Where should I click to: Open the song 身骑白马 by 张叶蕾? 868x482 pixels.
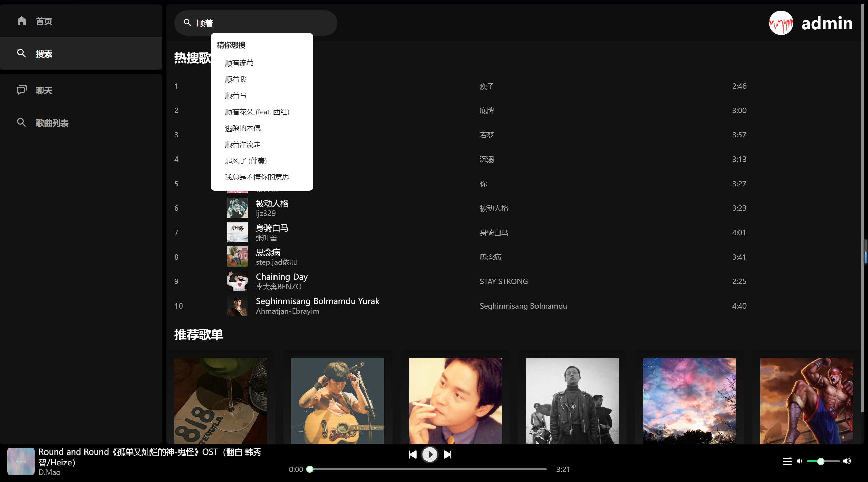point(272,228)
